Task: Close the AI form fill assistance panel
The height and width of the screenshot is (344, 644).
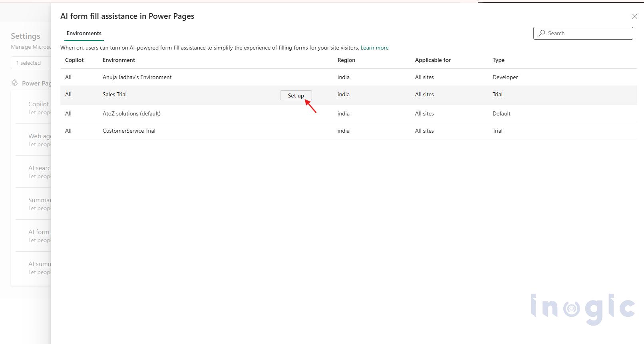Action: pyautogui.click(x=634, y=16)
